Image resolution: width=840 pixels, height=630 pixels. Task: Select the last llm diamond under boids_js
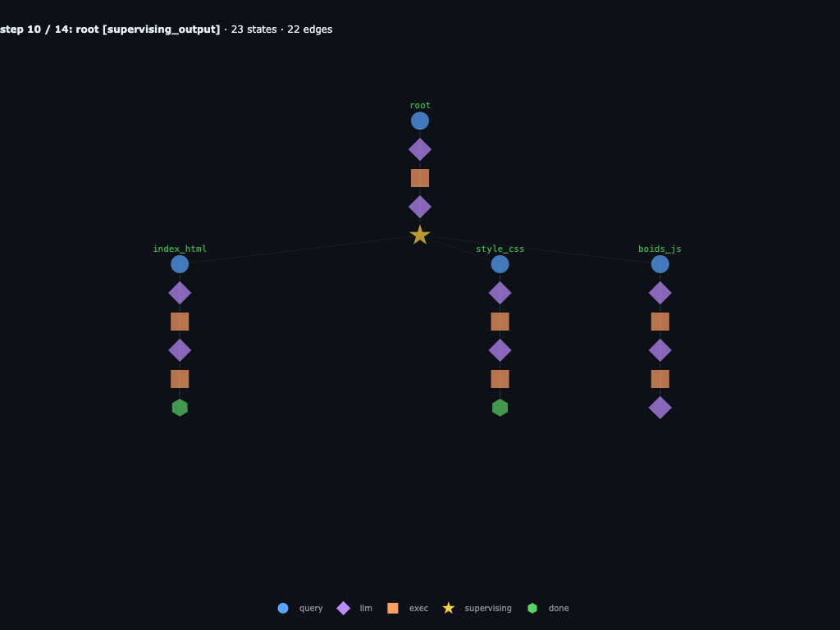click(660, 408)
